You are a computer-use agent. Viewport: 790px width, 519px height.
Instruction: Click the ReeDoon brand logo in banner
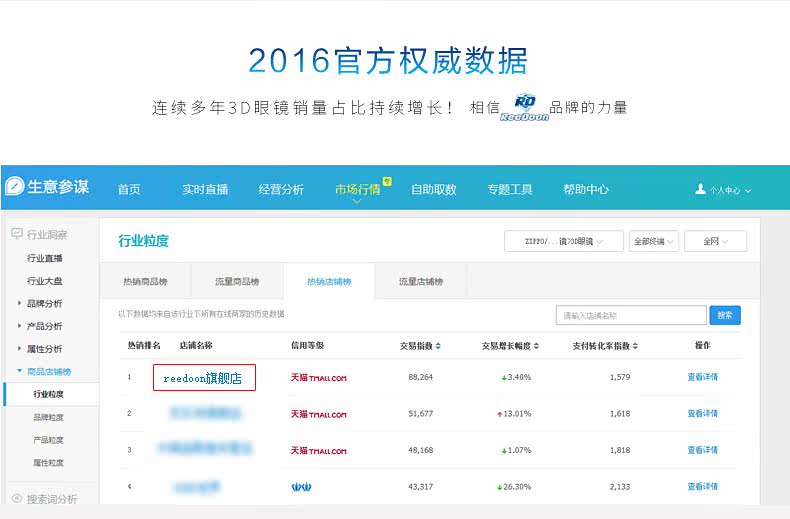(x=524, y=107)
